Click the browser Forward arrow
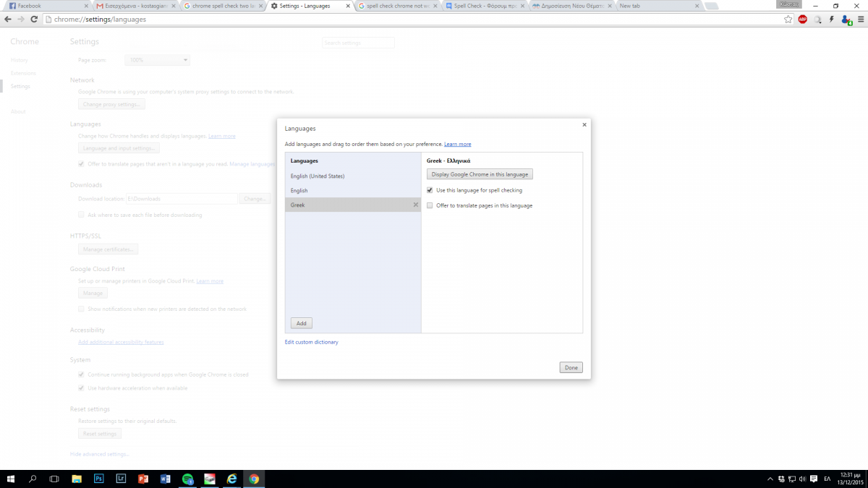The height and width of the screenshot is (488, 868). click(x=20, y=20)
